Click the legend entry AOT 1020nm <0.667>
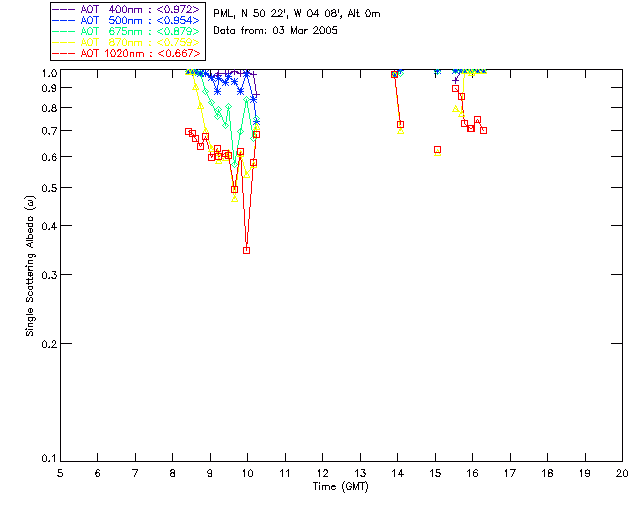The width and height of the screenshot is (640, 512). (126, 53)
